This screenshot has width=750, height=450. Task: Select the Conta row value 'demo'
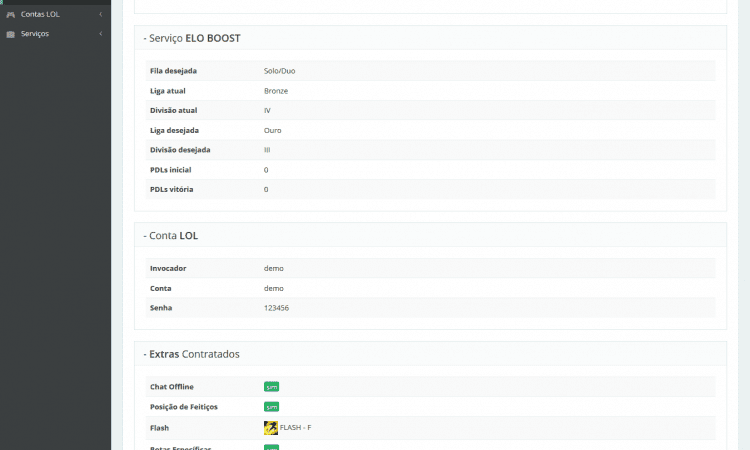(x=274, y=288)
